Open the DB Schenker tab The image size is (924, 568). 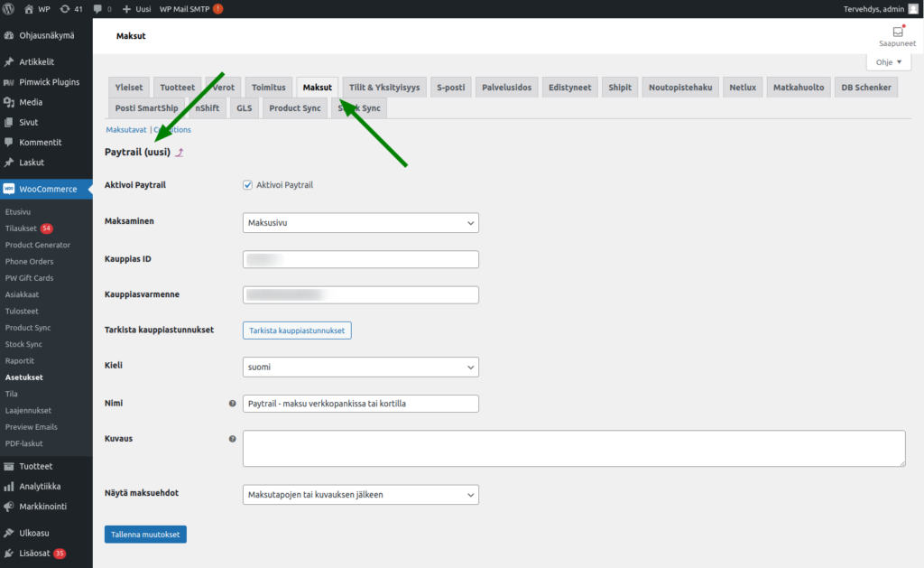click(x=866, y=88)
